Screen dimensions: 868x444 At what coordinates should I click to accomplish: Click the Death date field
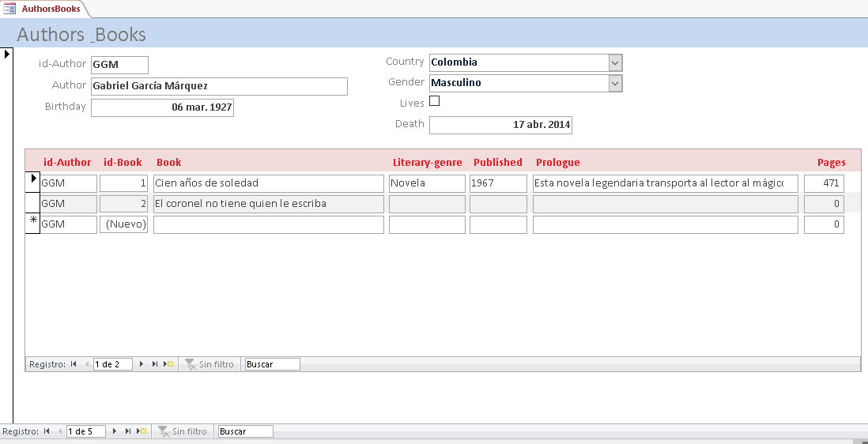500,125
